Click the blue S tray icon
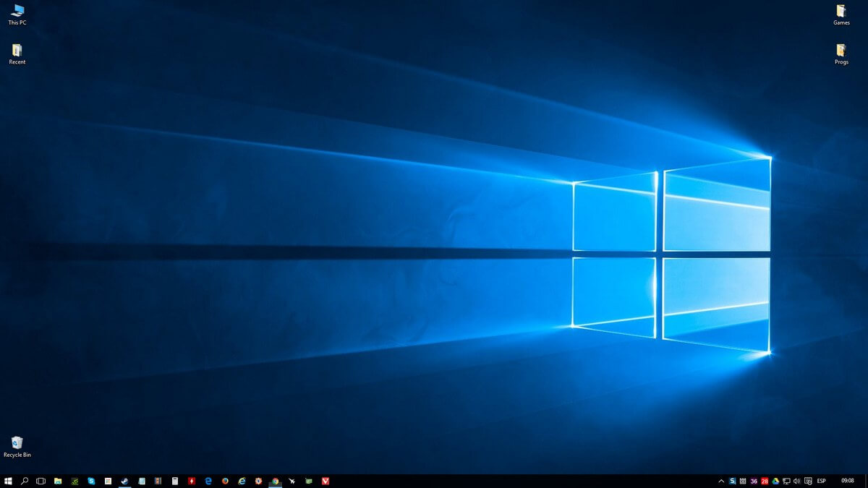The width and height of the screenshot is (868, 488). (x=733, y=481)
